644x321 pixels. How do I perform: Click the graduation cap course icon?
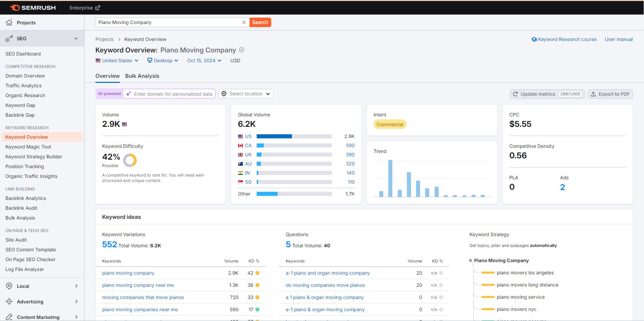click(534, 39)
